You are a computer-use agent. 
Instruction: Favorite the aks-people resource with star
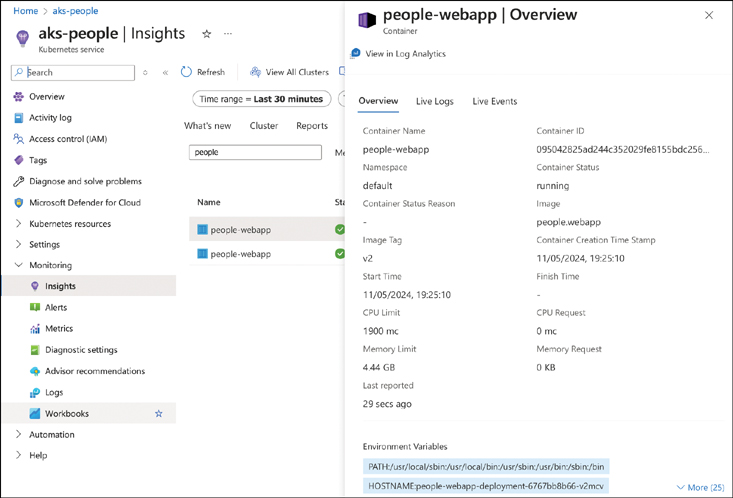(206, 34)
